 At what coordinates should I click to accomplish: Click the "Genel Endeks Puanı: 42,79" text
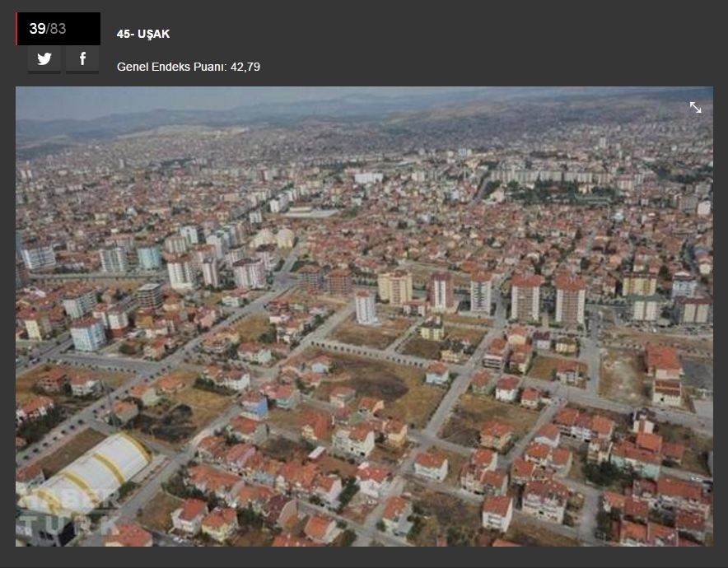188,67
